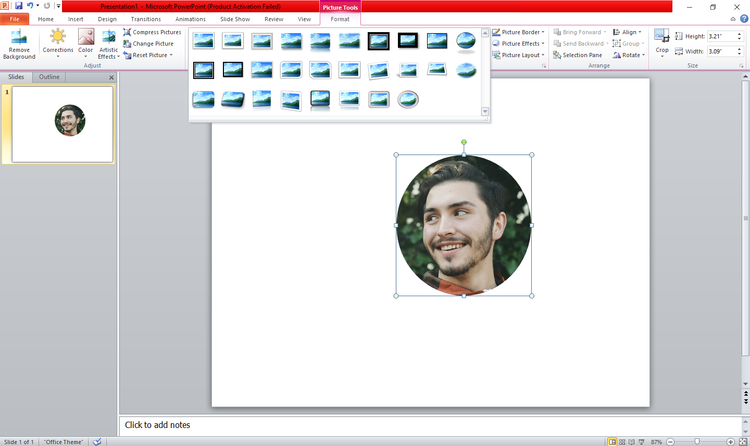Image resolution: width=750 pixels, height=446 pixels.
Task: Apply the Metal Oval picture style
Action: [408, 100]
